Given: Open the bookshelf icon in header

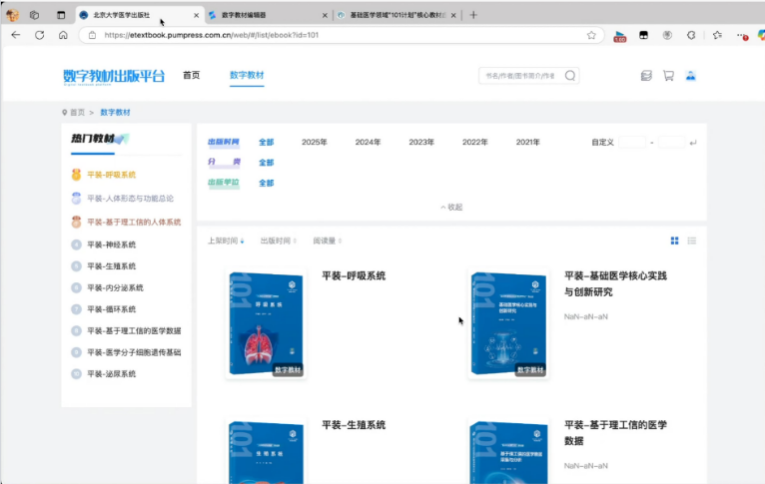Looking at the screenshot, I should [x=646, y=76].
